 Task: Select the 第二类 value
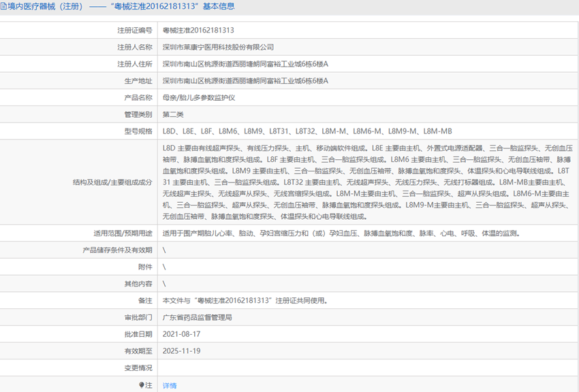click(173, 115)
